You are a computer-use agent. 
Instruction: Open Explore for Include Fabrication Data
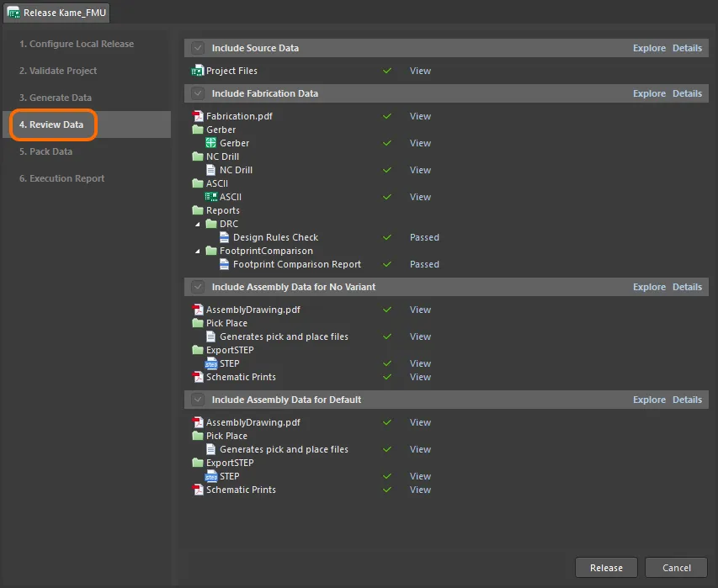coord(649,93)
